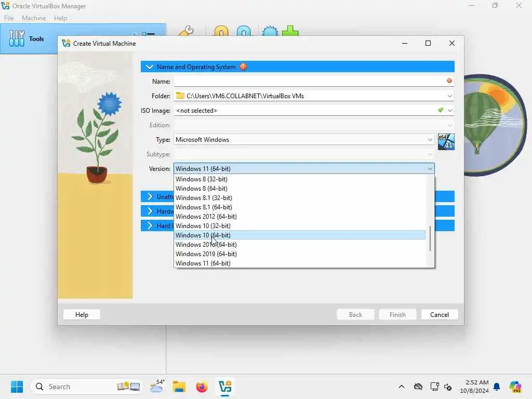
Task: Click the green check icon in ISO Image field
Action: pyautogui.click(x=441, y=110)
